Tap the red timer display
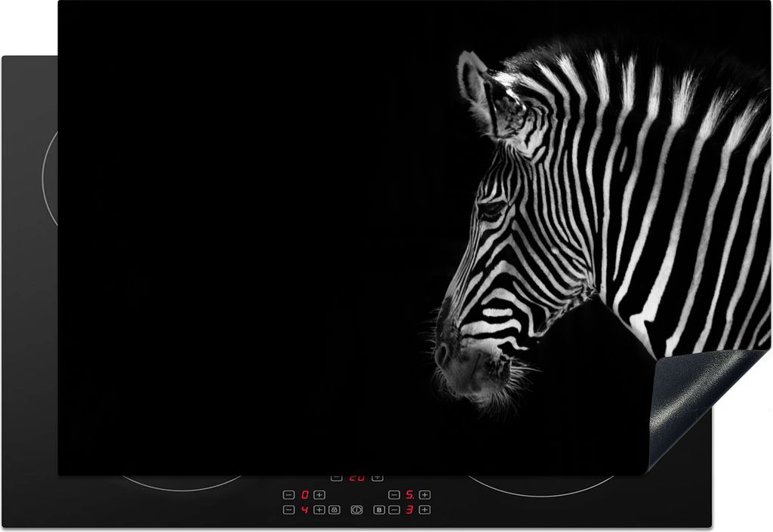The image size is (773, 532). click(356, 478)
